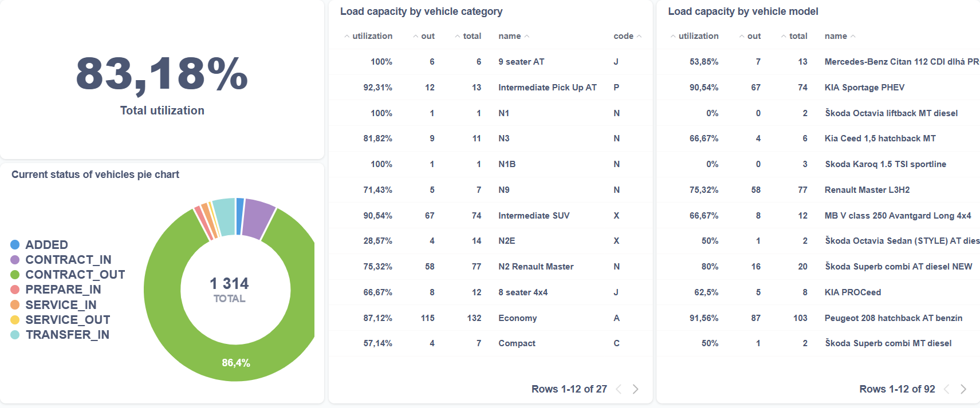The width and height of the screenshot is (980, 408).
Task: Click sort arrow beside the "code" column
Action: (x=639, y=37)
